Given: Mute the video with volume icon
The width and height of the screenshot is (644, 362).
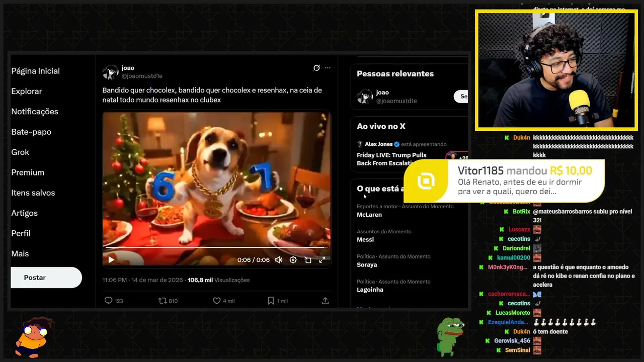Looking at the screenshot, I should click(279, 260).
